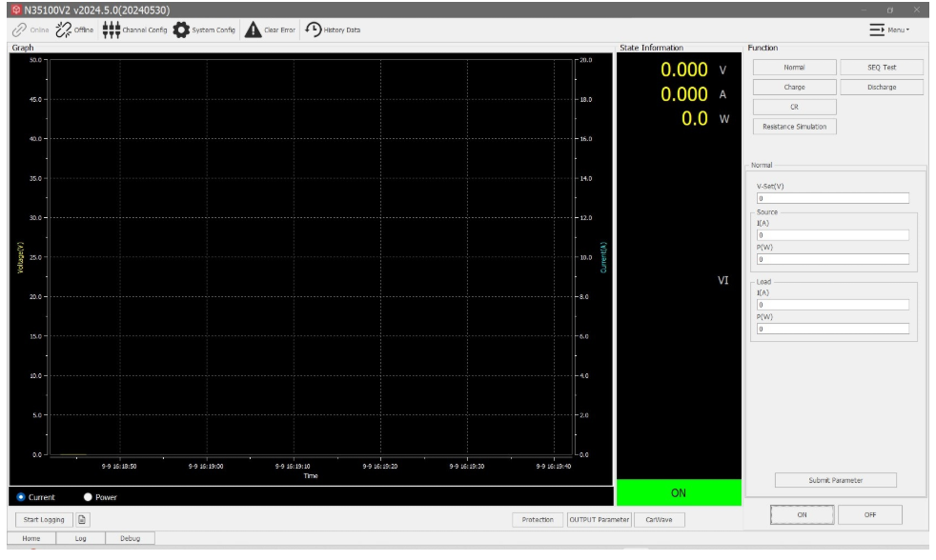The image size is (936, 560).
Task: Choose Resistance Simulation function
Action: click(794, 126)
